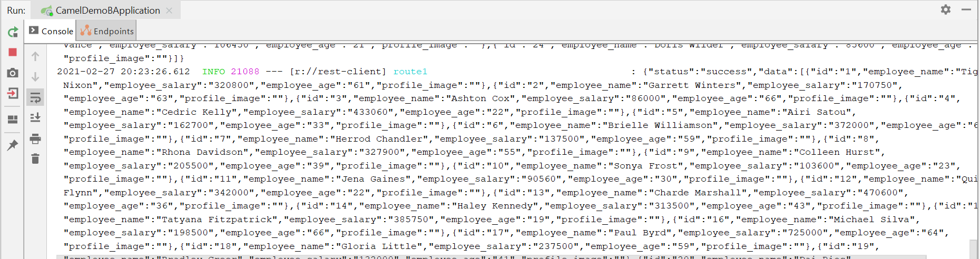Jump down the stack trace with the down arrow

pos(35,77)
